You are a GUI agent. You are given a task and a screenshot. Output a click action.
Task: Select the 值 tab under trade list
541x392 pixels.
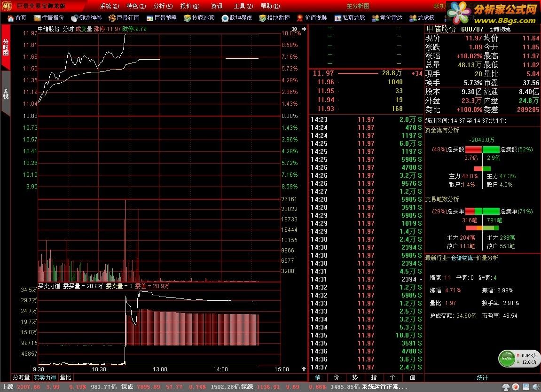[x=412, y=377]
